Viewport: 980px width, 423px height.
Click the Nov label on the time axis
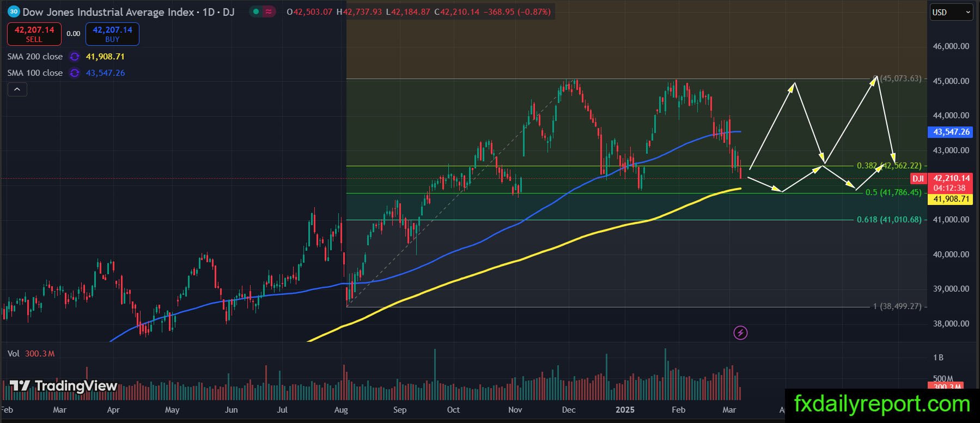515,410
